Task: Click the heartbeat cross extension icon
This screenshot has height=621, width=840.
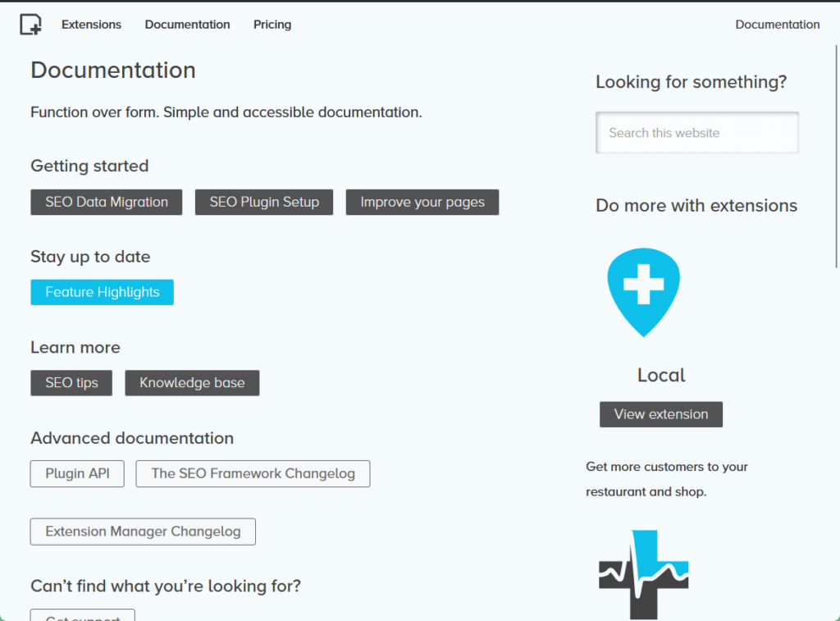Action: coord(643,574)
